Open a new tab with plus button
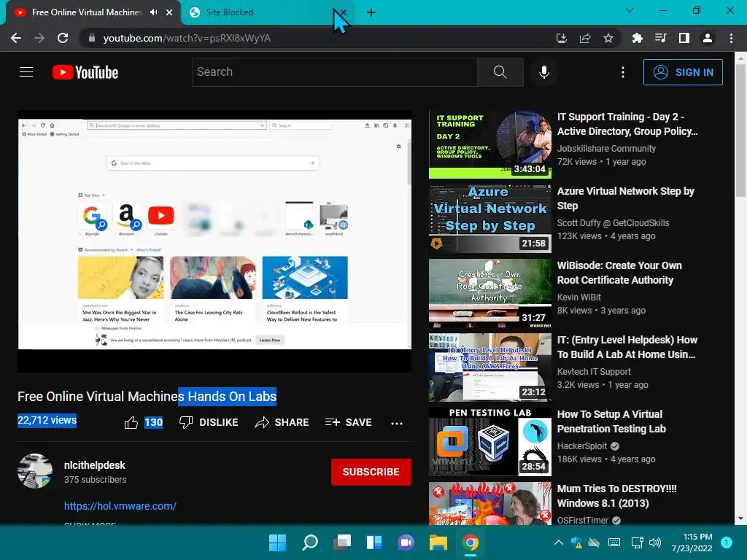This screenshot has height=560, width=747. point(371,12)
